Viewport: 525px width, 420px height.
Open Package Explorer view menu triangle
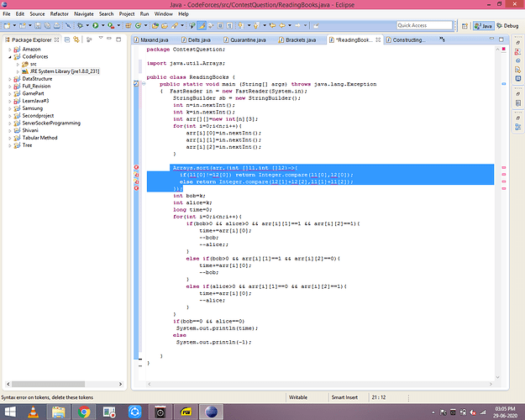[x=101, y=38]
